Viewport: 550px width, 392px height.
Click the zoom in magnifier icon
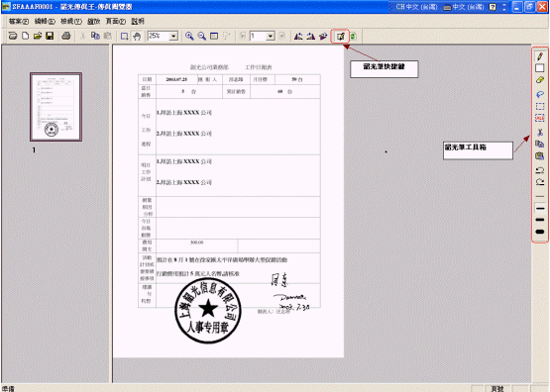[189, 36]
